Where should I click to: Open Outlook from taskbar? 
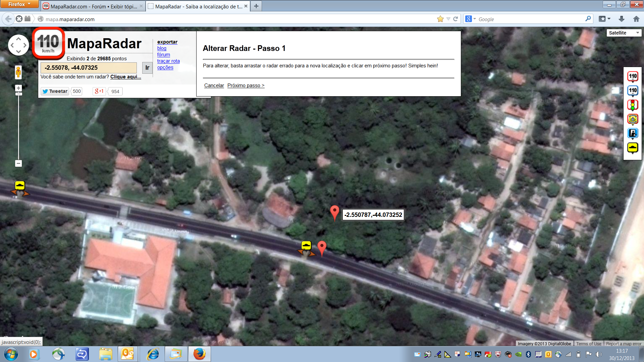click(127, 354)
